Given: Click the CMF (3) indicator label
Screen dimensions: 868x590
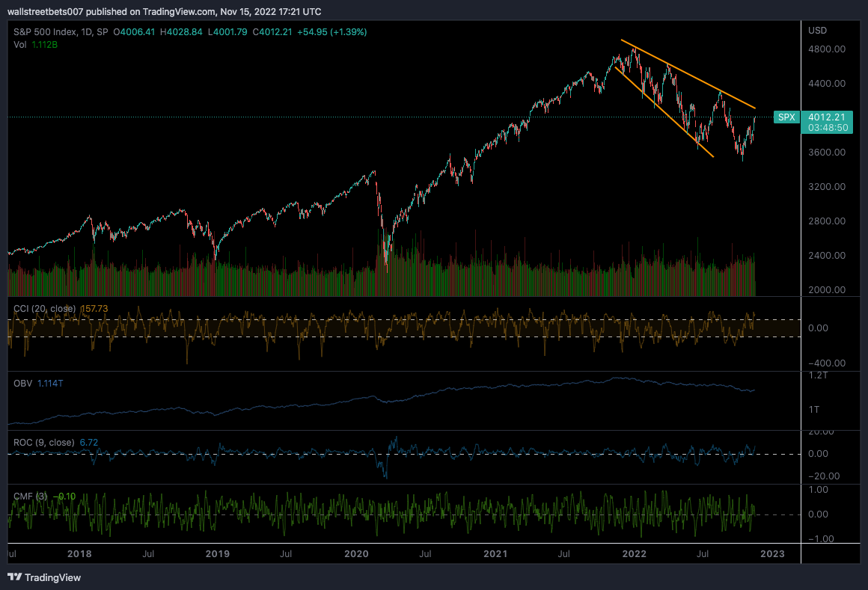Looking at the screenshot, I should pyautogui.click(x=30, y=496).
